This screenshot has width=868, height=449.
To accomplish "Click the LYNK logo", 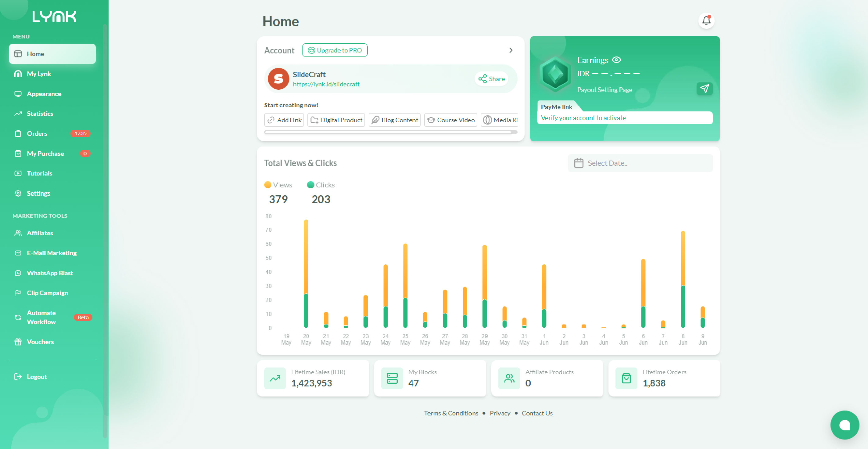I will pyautogui.click(x=54, y=16).
